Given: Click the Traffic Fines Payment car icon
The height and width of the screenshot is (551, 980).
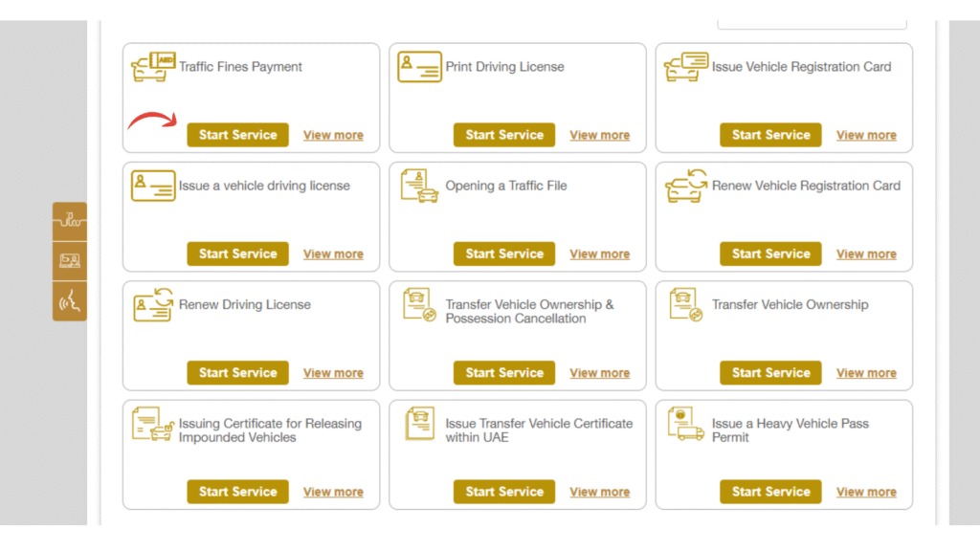Looking at the screenshot, I should tap(153, 67).
